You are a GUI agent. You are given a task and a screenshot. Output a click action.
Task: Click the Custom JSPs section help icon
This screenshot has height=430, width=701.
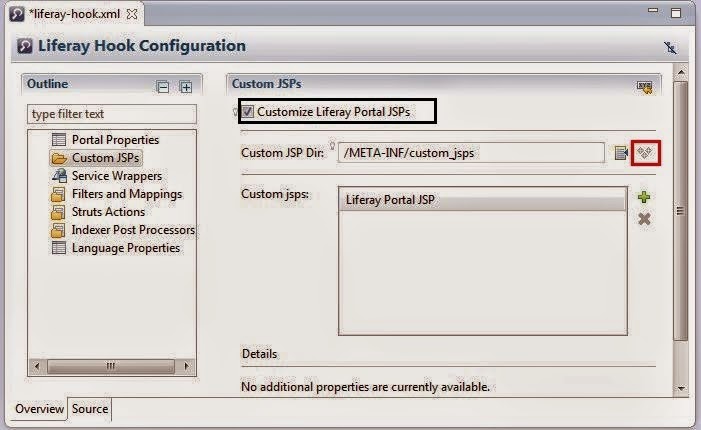click(644, 86)
